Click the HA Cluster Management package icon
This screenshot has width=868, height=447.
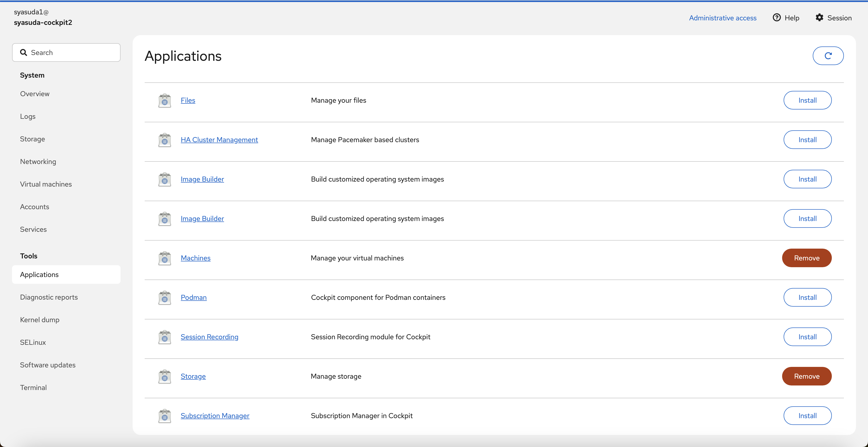(165, 140)
